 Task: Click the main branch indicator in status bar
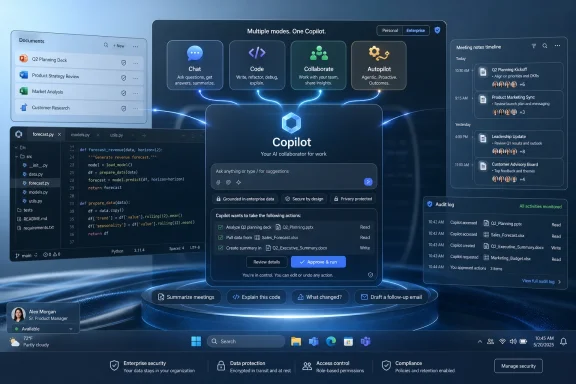(26, 255)
